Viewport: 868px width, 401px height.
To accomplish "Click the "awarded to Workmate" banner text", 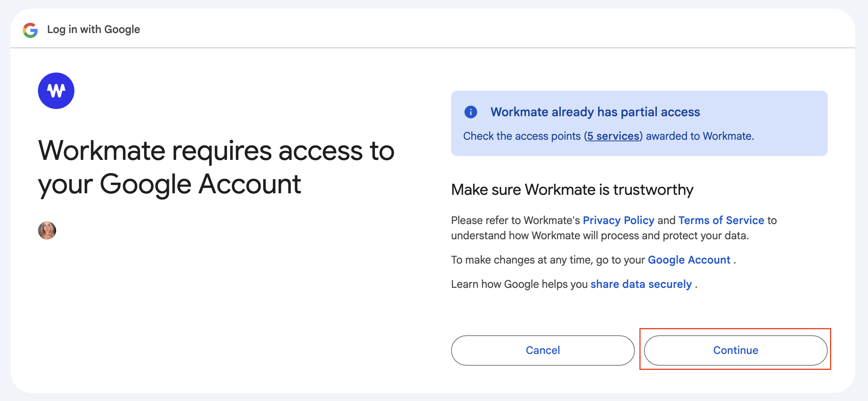I will pos(699,136).
